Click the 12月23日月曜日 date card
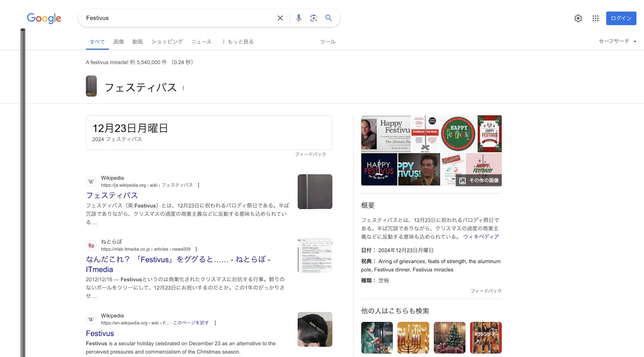The height and width of the screenshot is (357, 644). coord(209,133)
